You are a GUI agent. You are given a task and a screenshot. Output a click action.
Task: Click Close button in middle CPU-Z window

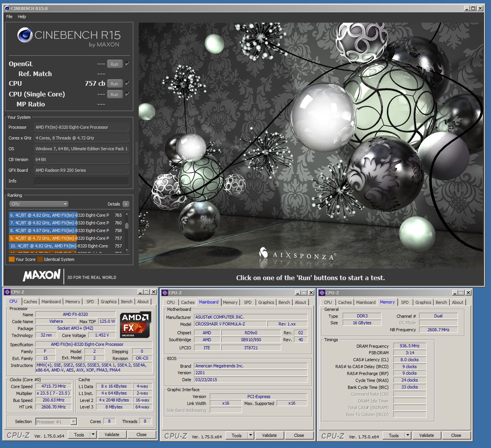click(299, 435)
